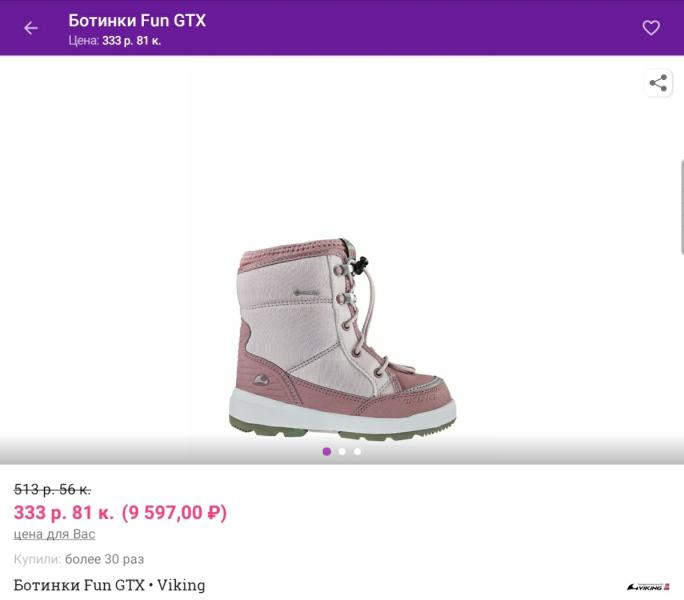Image resolution: width=684 pixels, height=600 pixels.
Task: Add boots to favorites with heart icon
Action: point(651,28)
